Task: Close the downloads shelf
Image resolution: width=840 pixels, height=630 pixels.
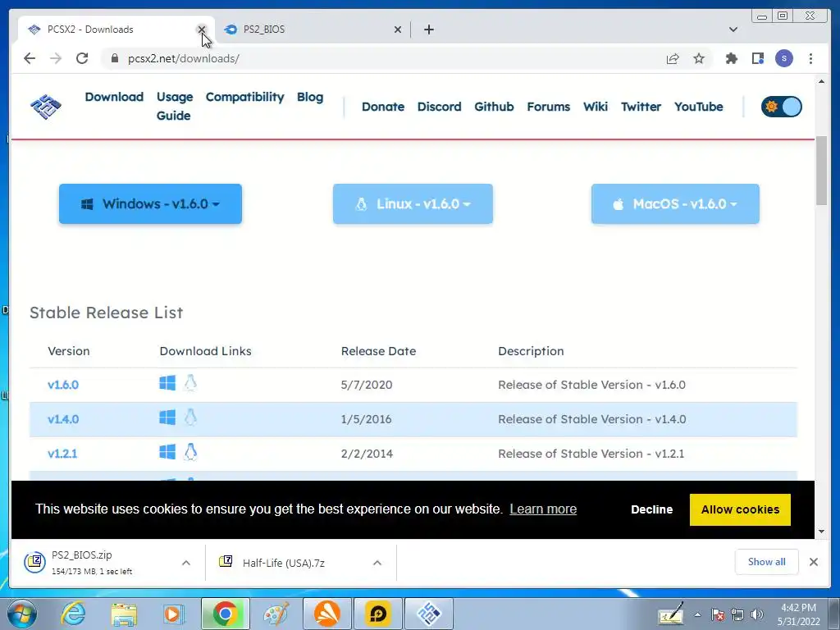Action: [813, 562]
